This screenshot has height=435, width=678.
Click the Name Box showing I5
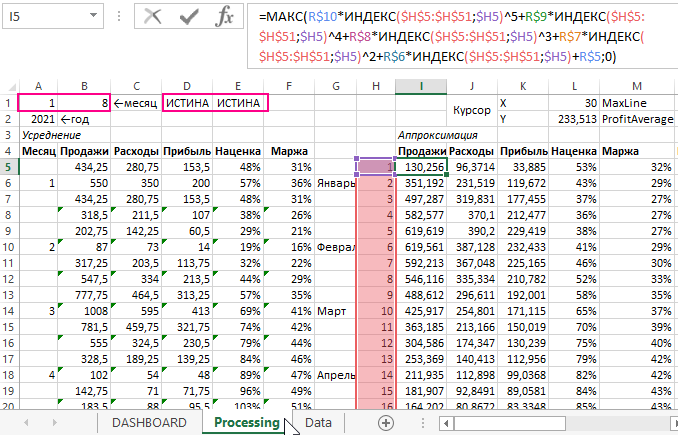click(x=45, y=17)
